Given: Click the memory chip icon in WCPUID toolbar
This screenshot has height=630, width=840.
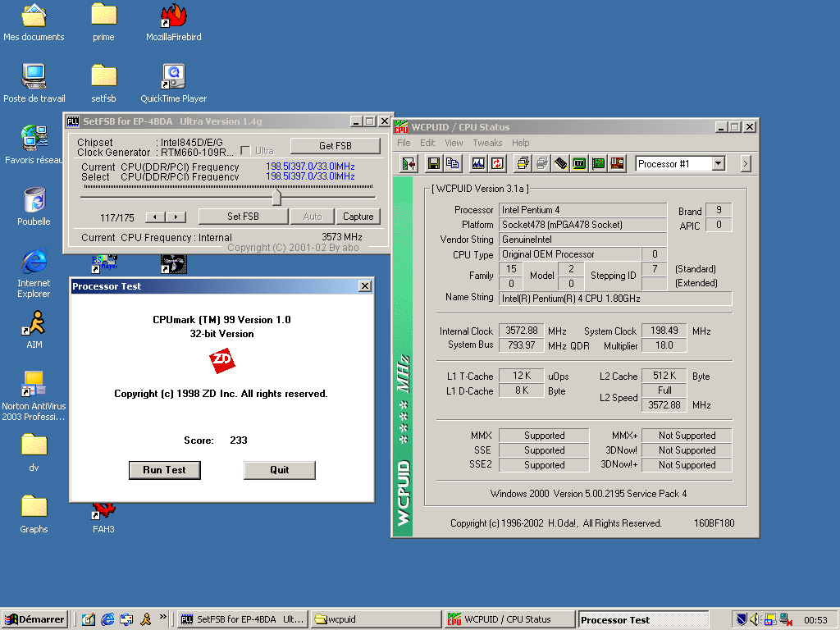Looking at the screenshot, I should click(x=560, y=163).
